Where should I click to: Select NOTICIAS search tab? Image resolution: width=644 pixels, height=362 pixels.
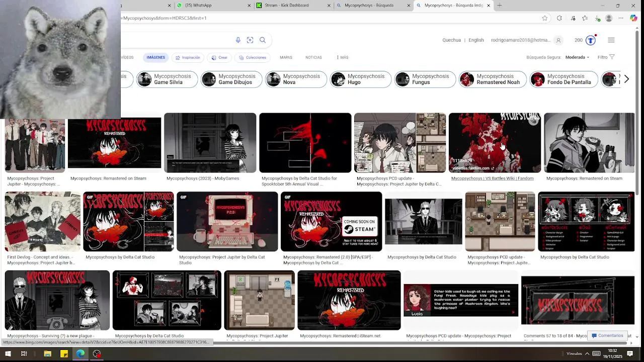313,57
